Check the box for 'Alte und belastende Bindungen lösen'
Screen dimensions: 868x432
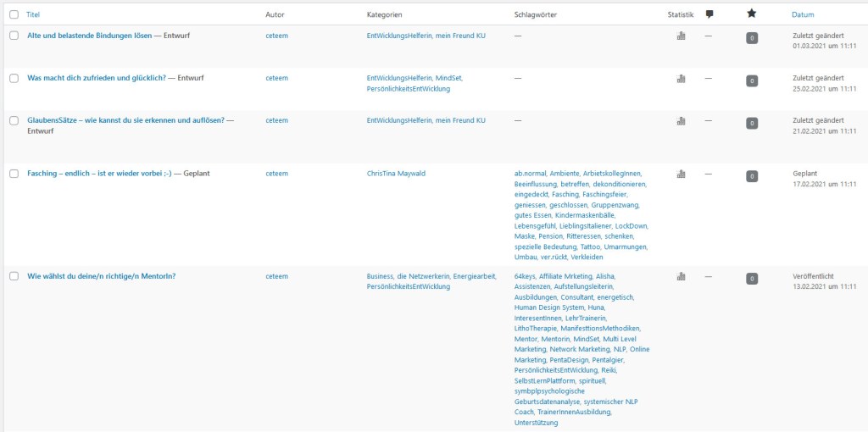tap(14, 36)
